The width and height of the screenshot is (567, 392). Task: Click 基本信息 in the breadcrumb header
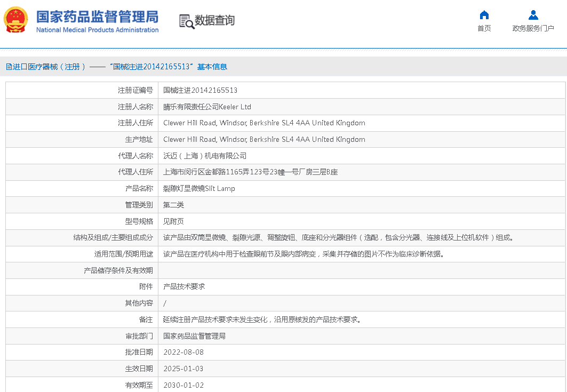pos(212,67)
